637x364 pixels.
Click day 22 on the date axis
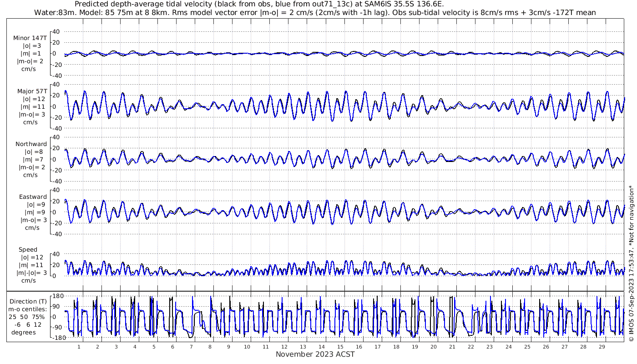[x=471, y=346]
